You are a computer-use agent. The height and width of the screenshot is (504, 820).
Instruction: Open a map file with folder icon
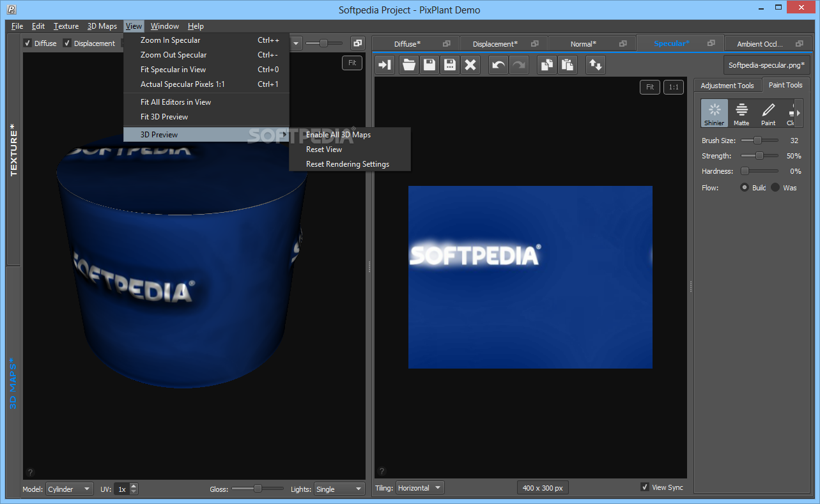[409, 65]
